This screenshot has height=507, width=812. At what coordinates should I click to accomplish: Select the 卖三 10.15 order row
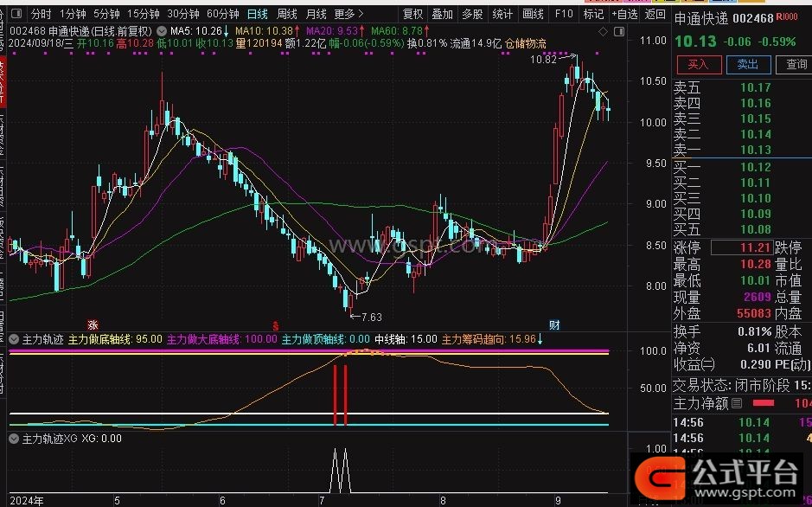(742, 119)
